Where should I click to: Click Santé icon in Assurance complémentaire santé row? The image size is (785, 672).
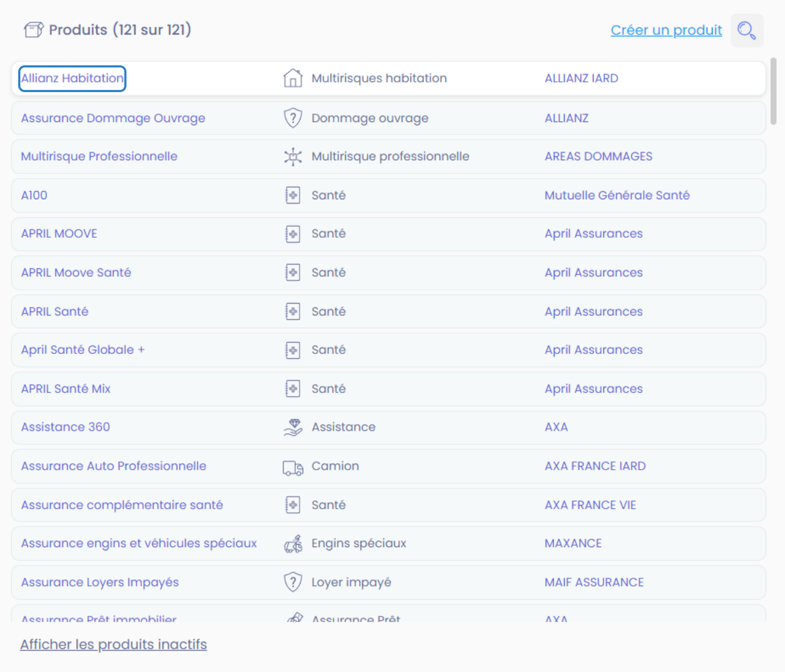click(293, 505)
